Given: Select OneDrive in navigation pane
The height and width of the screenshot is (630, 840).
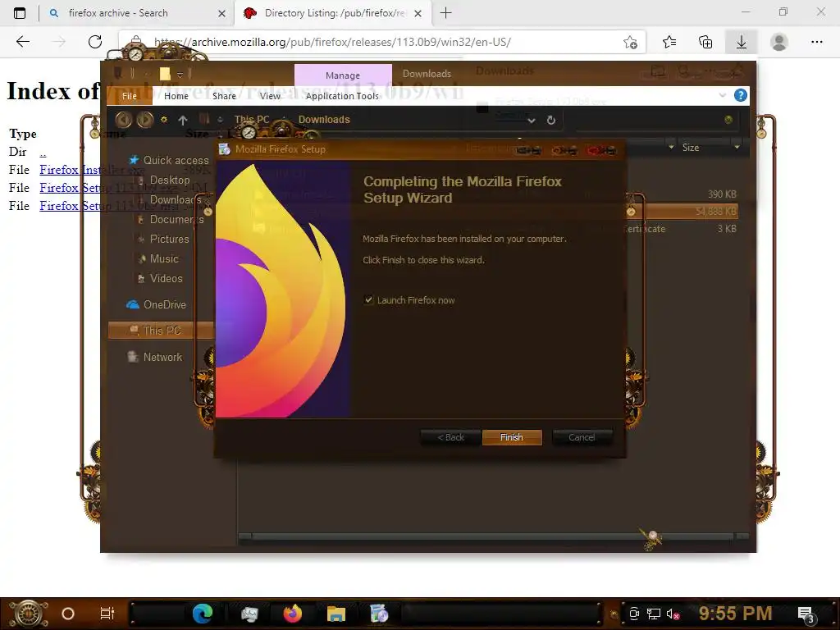Looking at the screenshot, I should [x=157, y=304].
